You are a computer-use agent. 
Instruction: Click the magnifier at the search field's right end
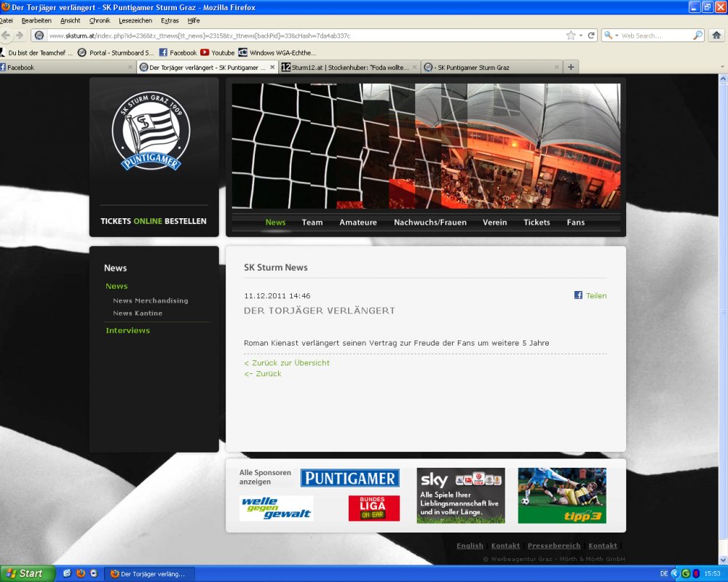[x=698, y=35]
